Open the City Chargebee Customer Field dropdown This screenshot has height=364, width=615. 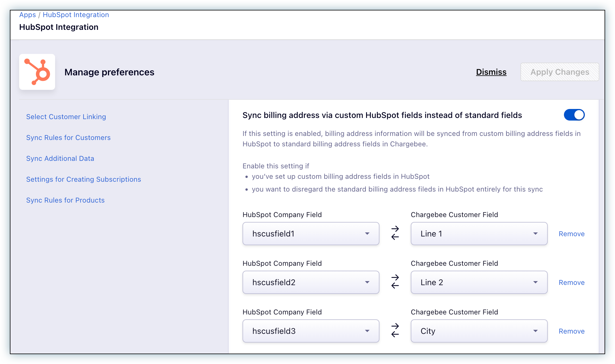479,331
